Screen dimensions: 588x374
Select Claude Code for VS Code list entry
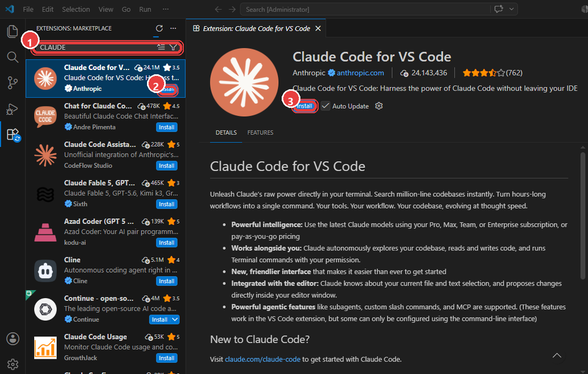click(x=105, y=78)
